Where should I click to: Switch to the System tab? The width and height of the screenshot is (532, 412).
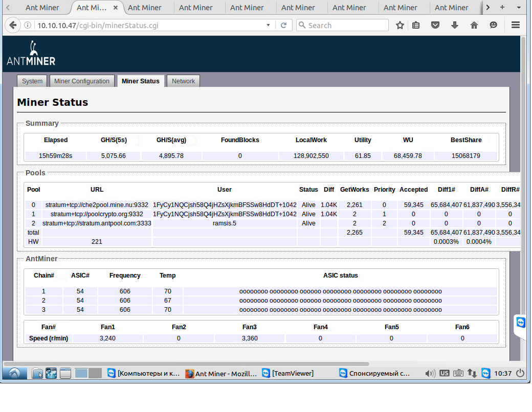point(32,81)
